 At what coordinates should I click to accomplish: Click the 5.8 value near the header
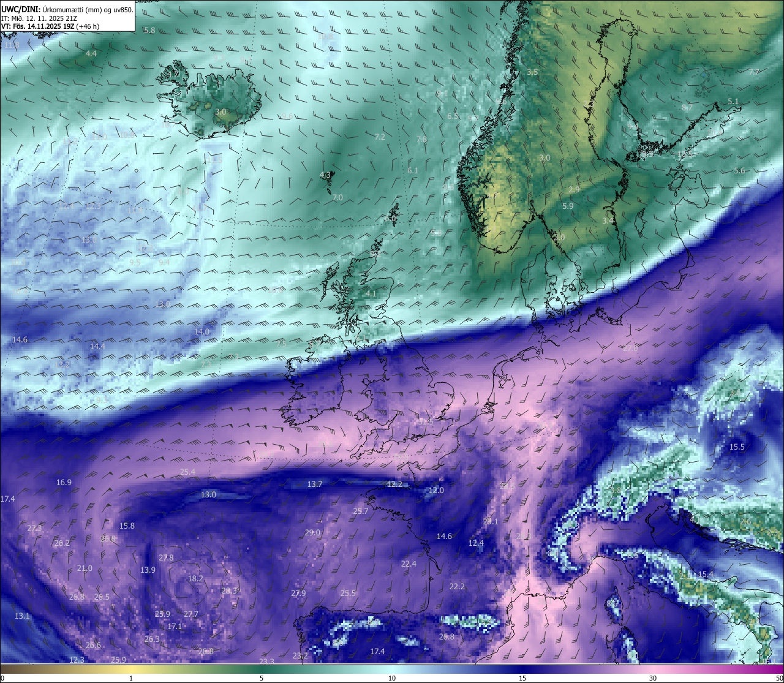pyautogui.click(x=149, y=30)
